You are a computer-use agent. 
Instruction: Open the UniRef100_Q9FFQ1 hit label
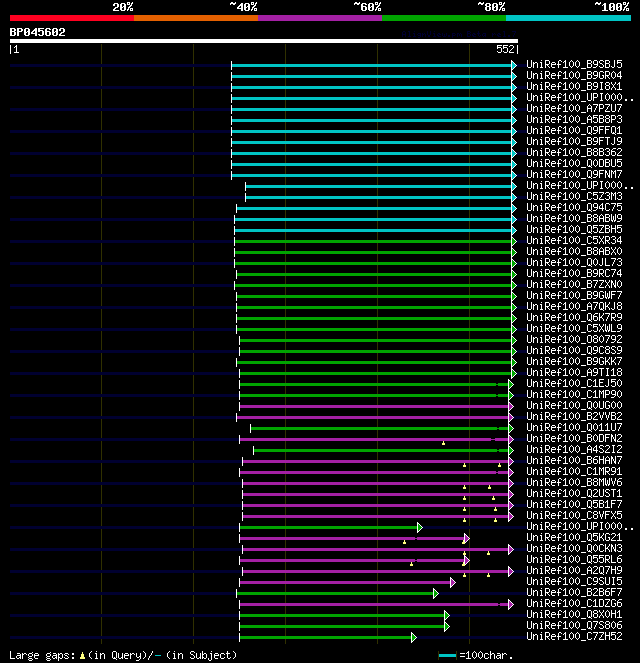(574, 130)
